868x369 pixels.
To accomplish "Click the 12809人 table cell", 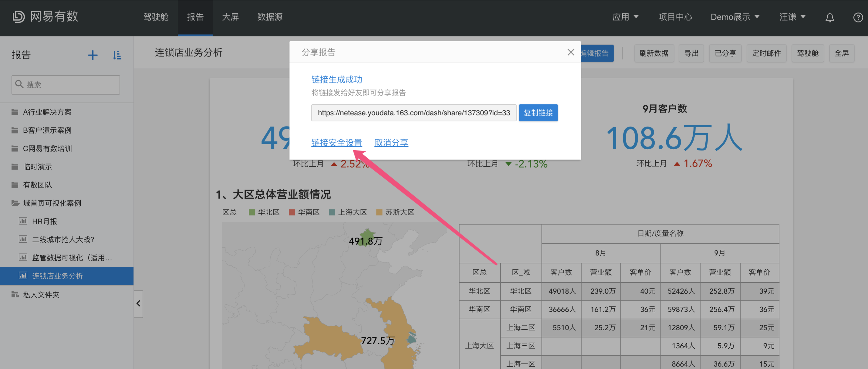I will tap(681, 327).
